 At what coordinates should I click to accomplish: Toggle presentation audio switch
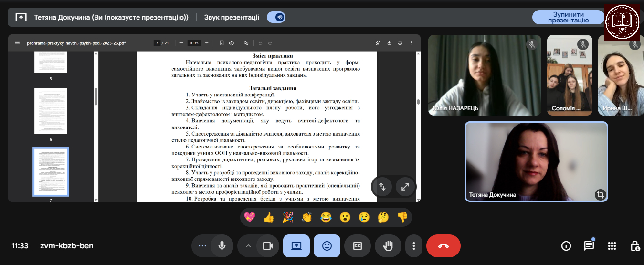tap(276, 17)
